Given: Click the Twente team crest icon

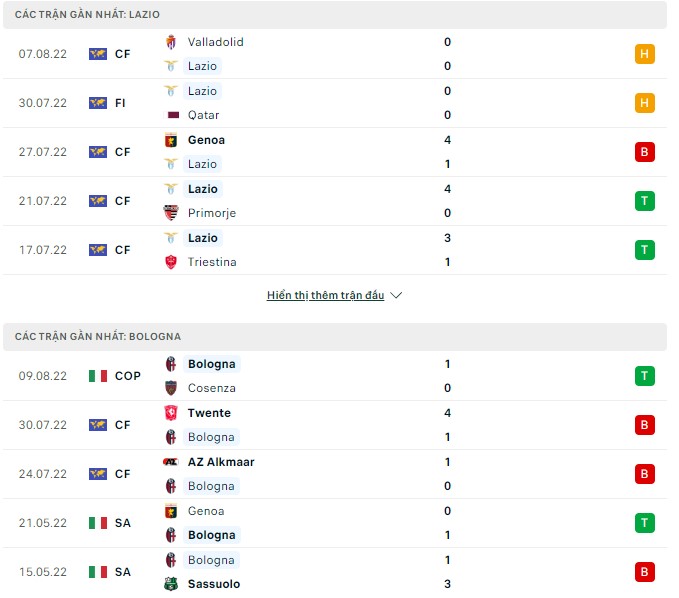Looking at the screenshot, I should click(x=171, y=413).
